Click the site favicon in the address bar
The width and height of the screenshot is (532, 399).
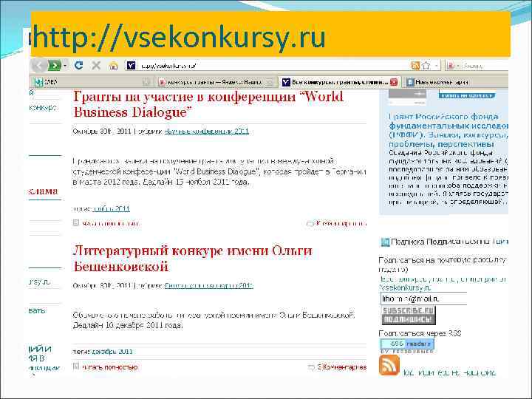pos(131,65)
